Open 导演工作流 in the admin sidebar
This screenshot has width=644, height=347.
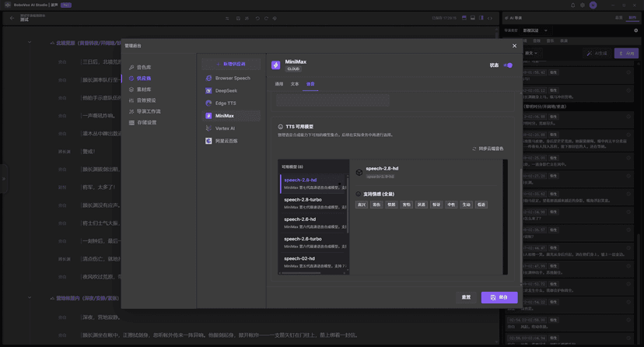click(148, 111)
